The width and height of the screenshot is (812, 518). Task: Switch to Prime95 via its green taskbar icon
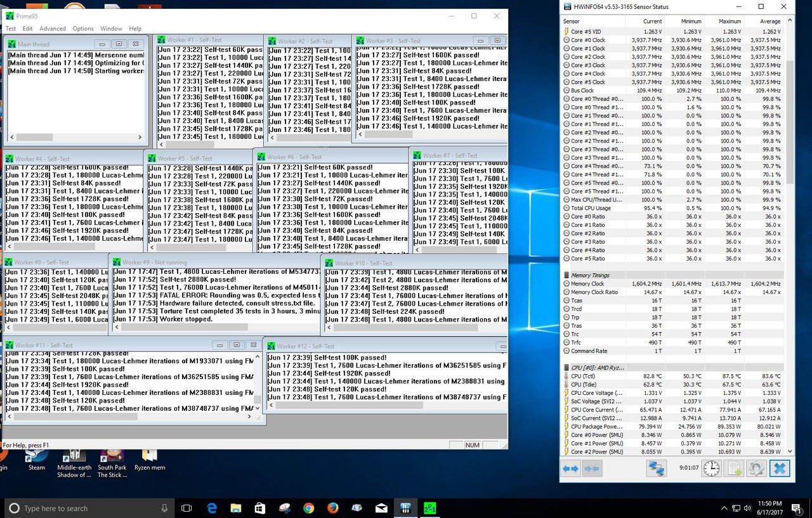pyautogui.click(x=429, y=508)
